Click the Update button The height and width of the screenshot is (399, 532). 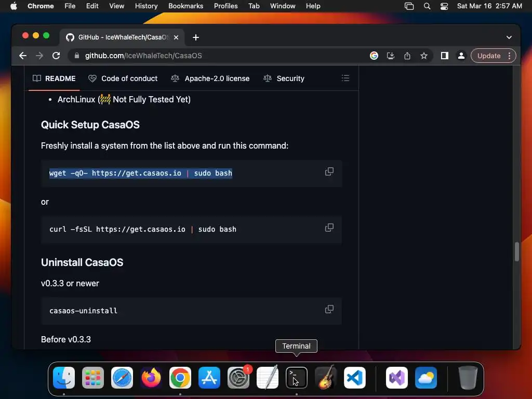pyautogui.click(x=489, y=56)
